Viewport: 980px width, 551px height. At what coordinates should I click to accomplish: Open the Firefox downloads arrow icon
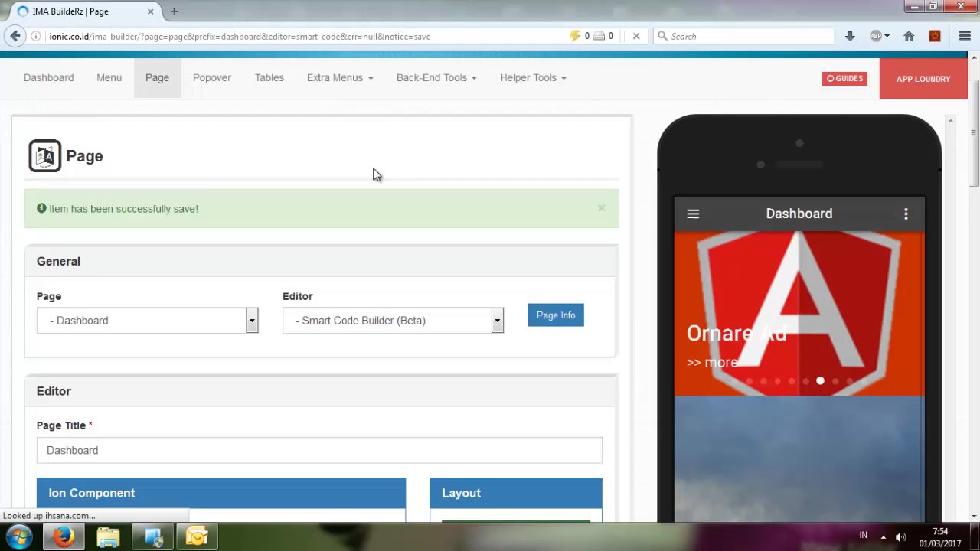(850, 36)
